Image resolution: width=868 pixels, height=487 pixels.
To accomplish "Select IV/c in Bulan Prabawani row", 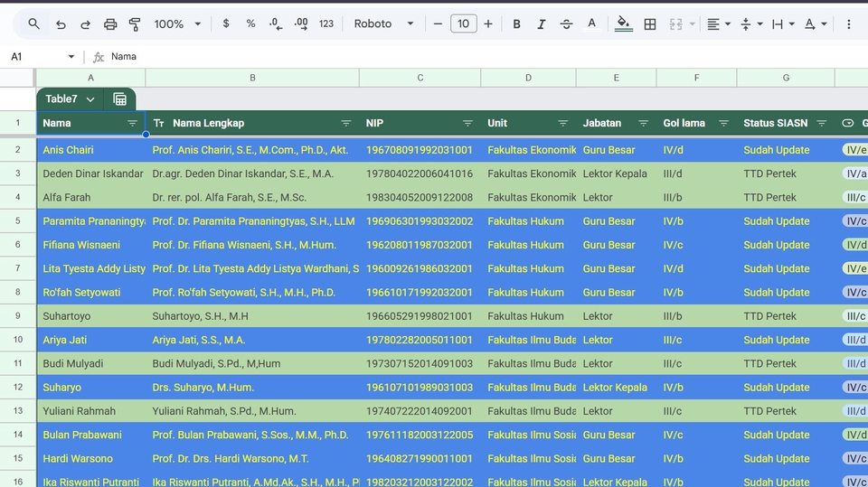I will [696, 435].
